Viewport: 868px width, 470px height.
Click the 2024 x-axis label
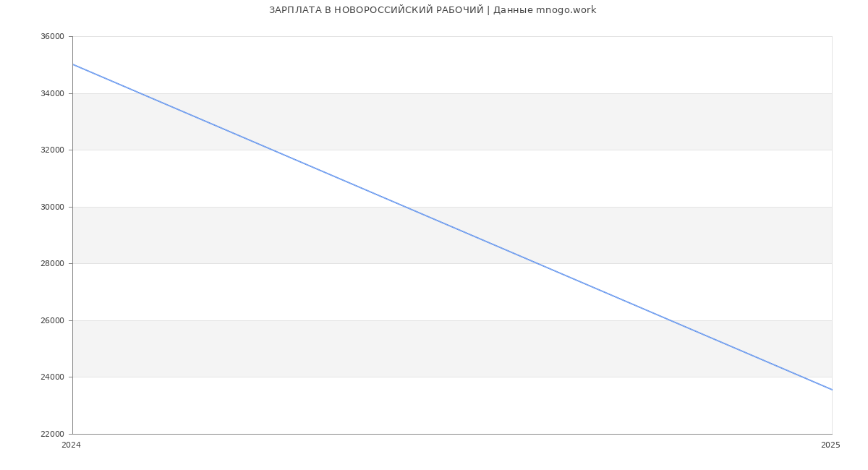(72, 445)
